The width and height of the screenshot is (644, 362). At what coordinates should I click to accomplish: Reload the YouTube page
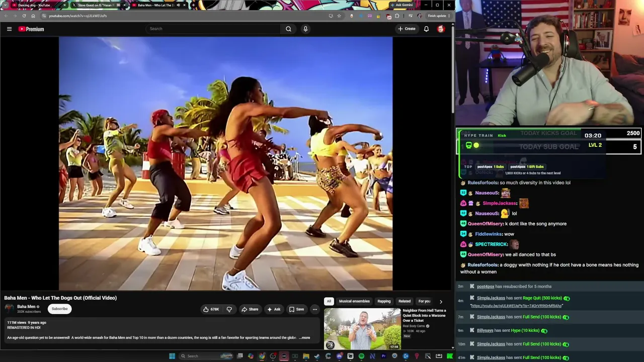click(24, 16)
